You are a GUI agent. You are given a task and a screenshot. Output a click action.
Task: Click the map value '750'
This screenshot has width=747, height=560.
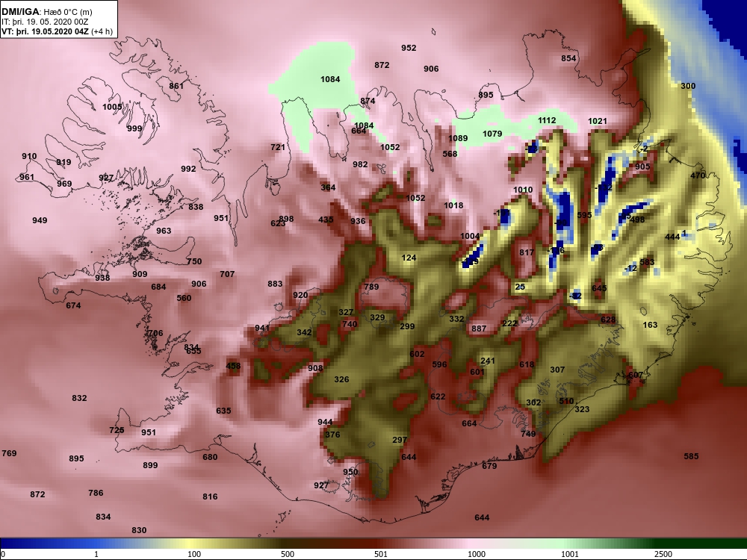click(x=194, y=261)
